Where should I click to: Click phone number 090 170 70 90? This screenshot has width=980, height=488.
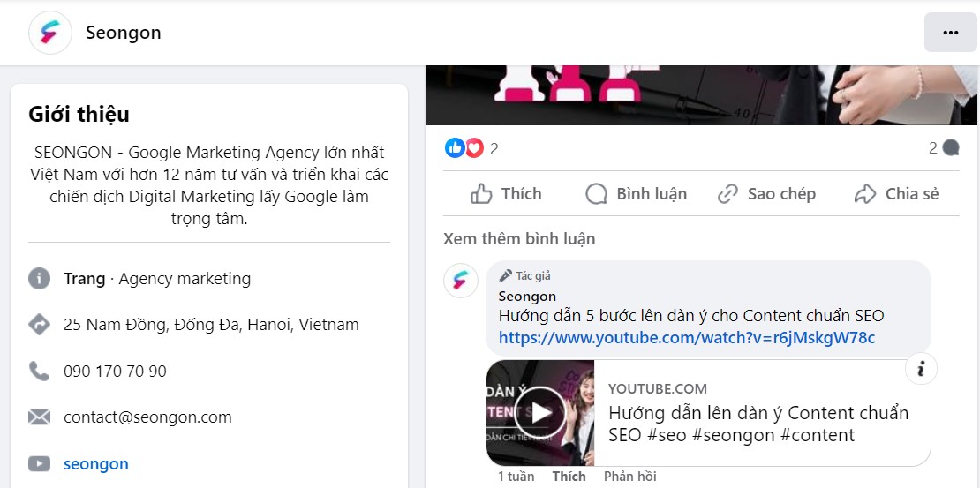point(115,372)
